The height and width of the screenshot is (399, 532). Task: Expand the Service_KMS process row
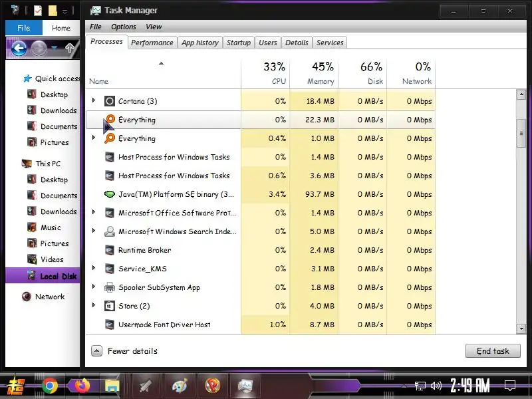tap(94, 268)
